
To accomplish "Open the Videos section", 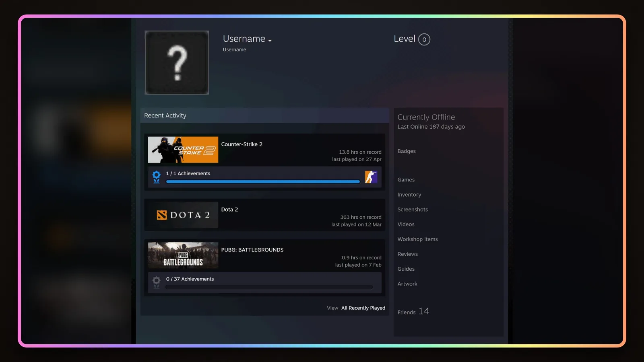I will (x=406, y=224).
